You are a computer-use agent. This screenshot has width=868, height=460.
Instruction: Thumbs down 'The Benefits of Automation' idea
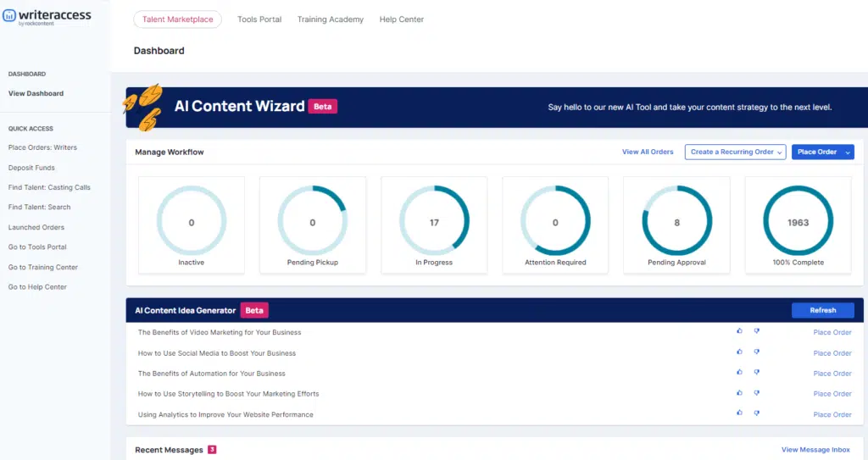757,372
